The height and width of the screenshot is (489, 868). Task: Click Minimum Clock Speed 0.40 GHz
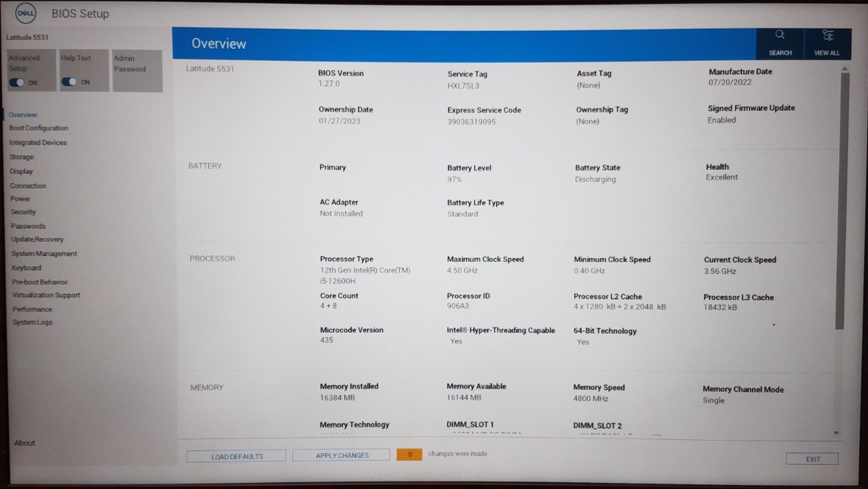(590, 271)
